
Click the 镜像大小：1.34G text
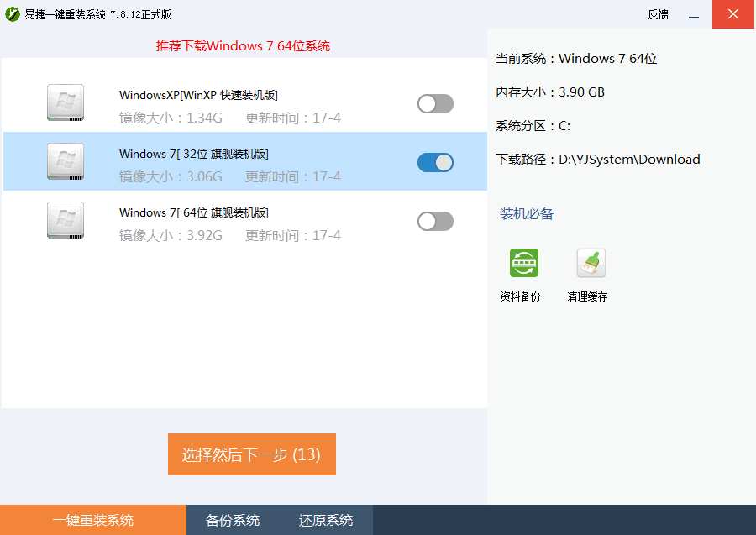pyautogui.click(x=171, y=118)
